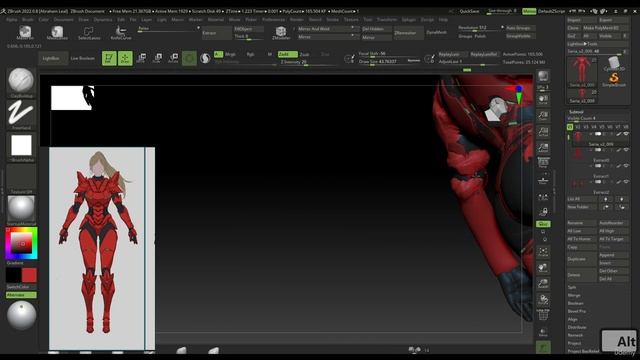
Task: Click the LightBox button
Action: pyautogui.click(x=51, y=58)
